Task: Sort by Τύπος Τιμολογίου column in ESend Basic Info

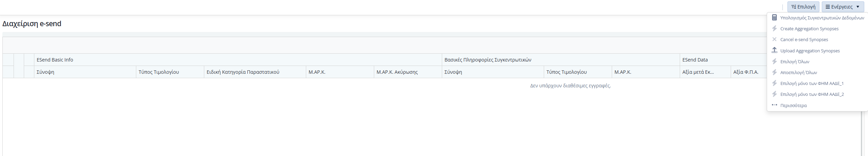Action: [159, 72]
